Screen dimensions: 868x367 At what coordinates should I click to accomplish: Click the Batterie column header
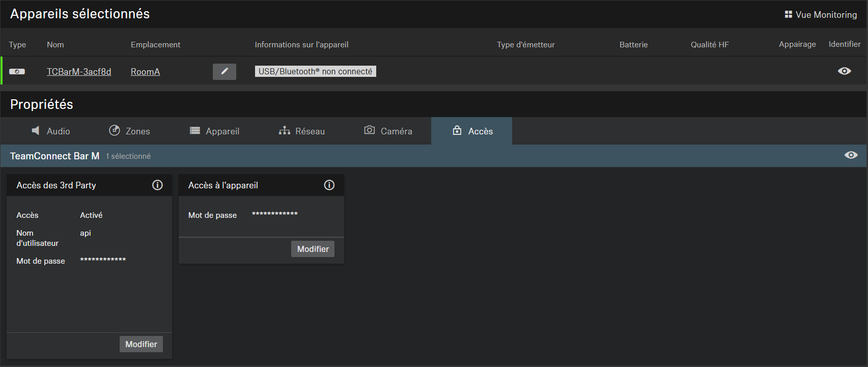pyautogui.click(x=634, y=45)
